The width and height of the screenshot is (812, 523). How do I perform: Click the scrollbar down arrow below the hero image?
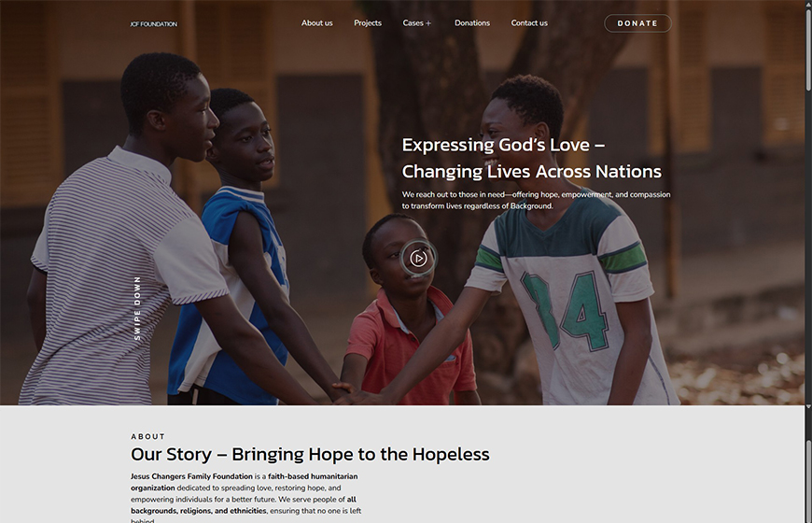point(808,407)
